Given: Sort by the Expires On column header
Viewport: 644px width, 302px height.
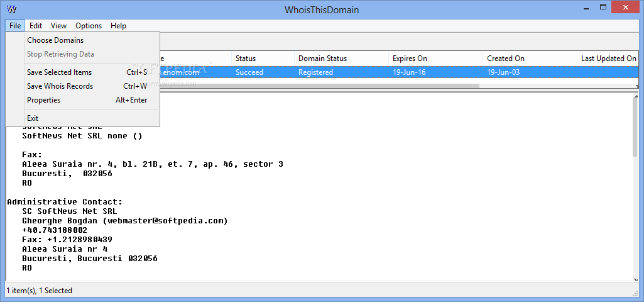Looking at the screenshot, I should coord(435,59).
